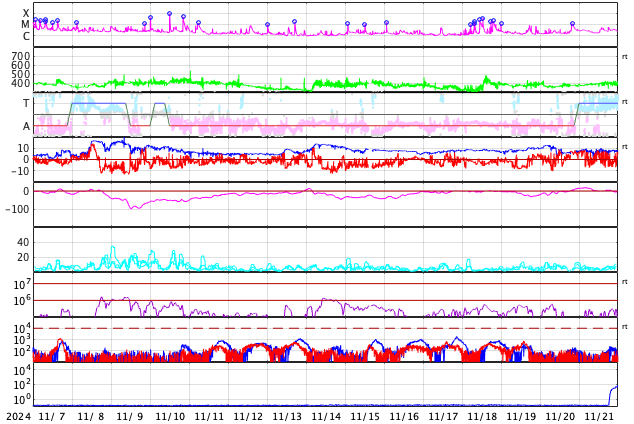634x424 pixels.
Task: Click the 600 axis label
Action: tap(21, 65)
